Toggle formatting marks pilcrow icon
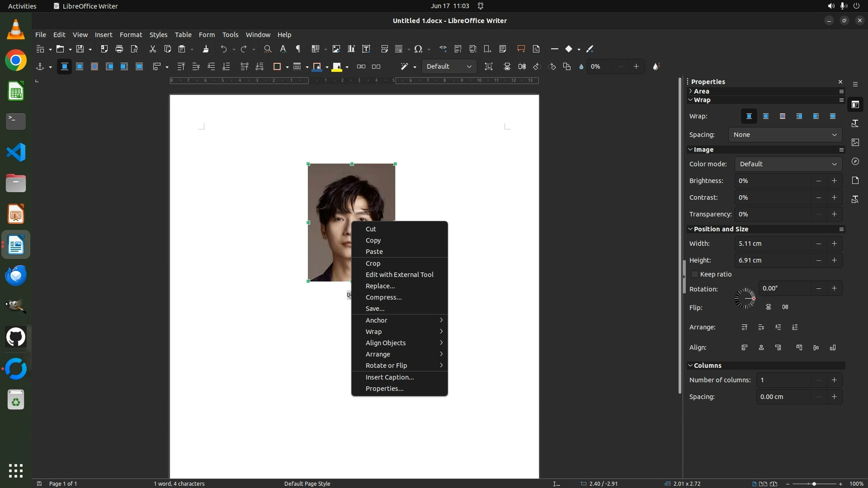This screenshot has width=868, height=488. [x=298, y=49]
